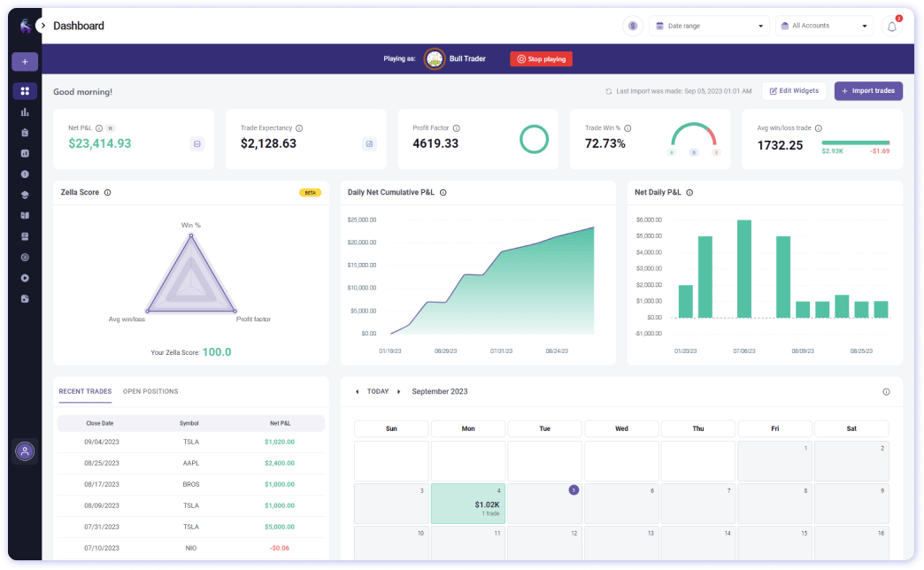The image size is (924, 570).
Task: Click the playback sidebar icon
Action: pyautogui.click(x=25, y=278)
